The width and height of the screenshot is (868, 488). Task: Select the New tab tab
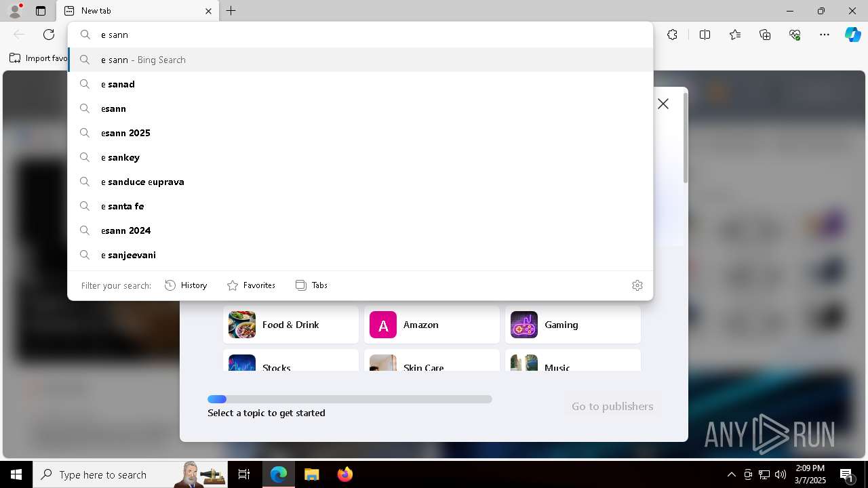(x=138, y=11)
